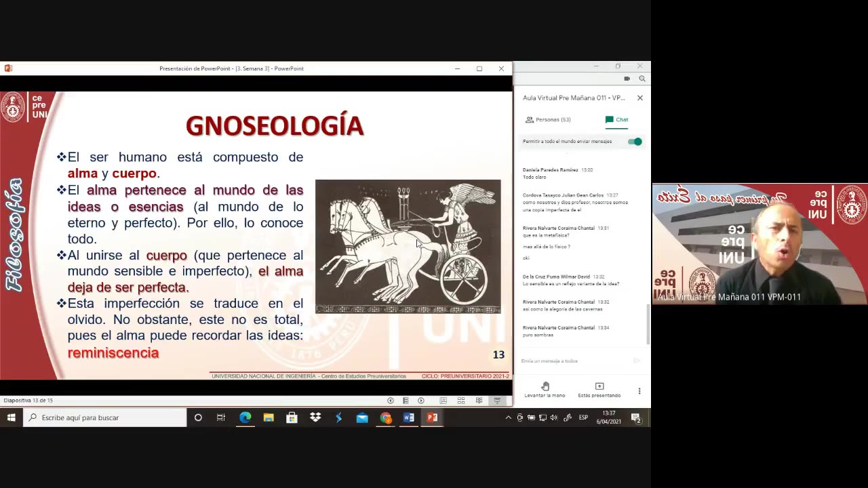Select the Chat tab
Image resolution: width=868 pixels, height=488 pixels.
coord(617,120)
